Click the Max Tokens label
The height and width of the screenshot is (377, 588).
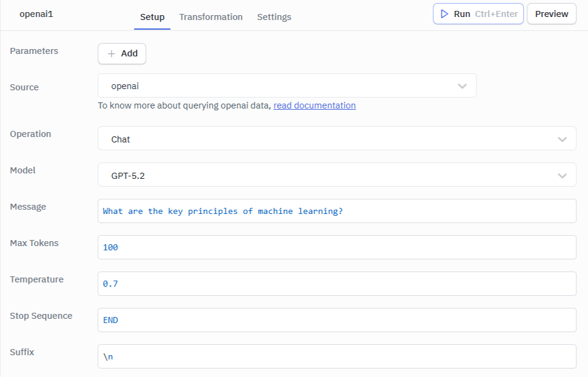click(x=34, y=243)
